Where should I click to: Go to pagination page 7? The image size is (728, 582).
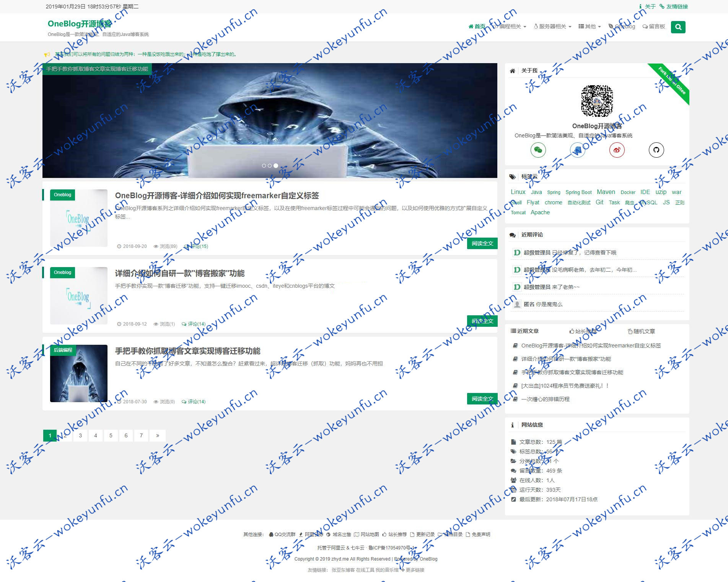[x=141, y=435]
